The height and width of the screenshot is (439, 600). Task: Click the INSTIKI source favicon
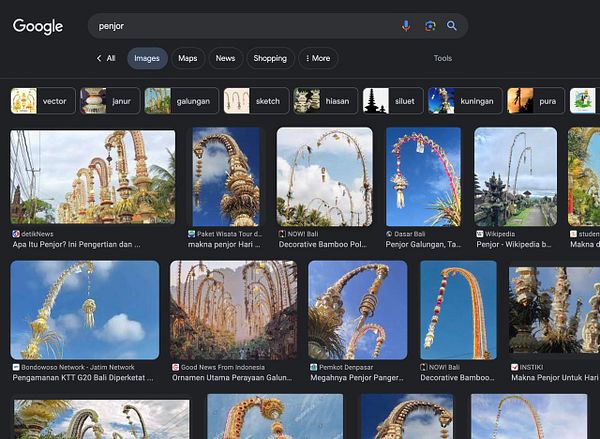pyautogui.click(x=515, y=367)
